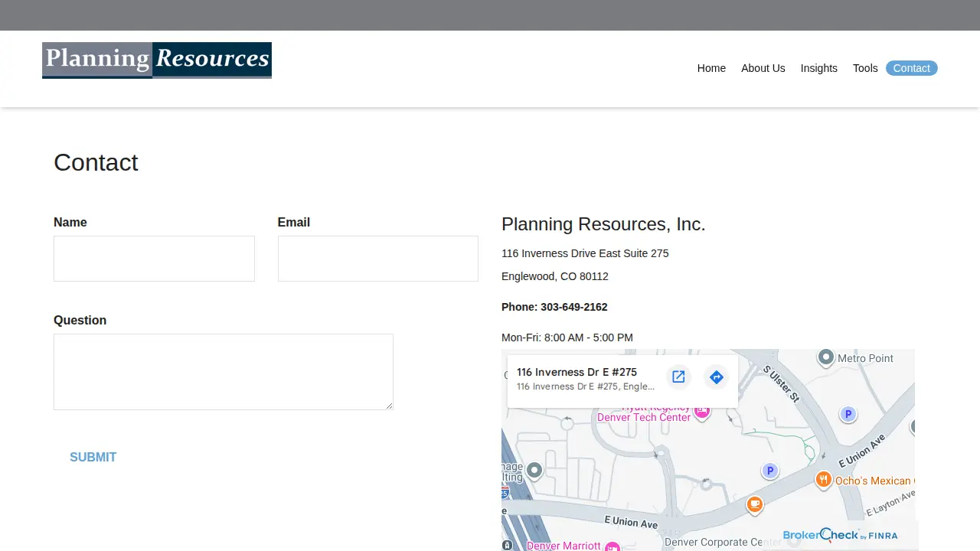Click the parking marker below Metro Point
This screenshot has height=551, width=980.
[x=848, y=414]
